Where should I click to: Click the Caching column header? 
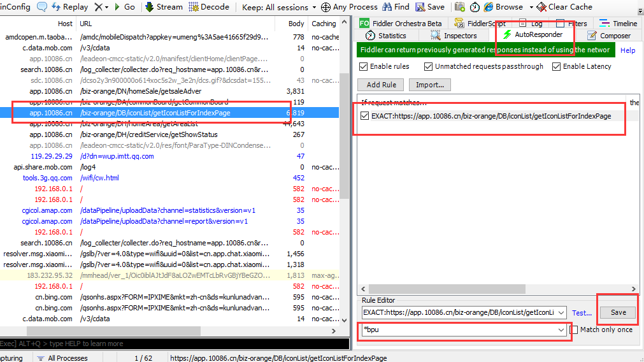tap(324, 24)
